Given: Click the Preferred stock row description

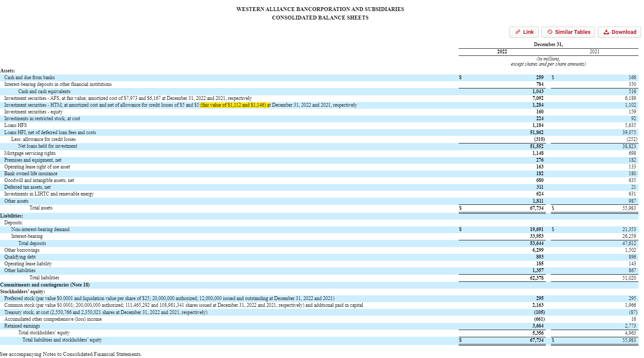Looking at the screenshot, I should coord(169,298).
